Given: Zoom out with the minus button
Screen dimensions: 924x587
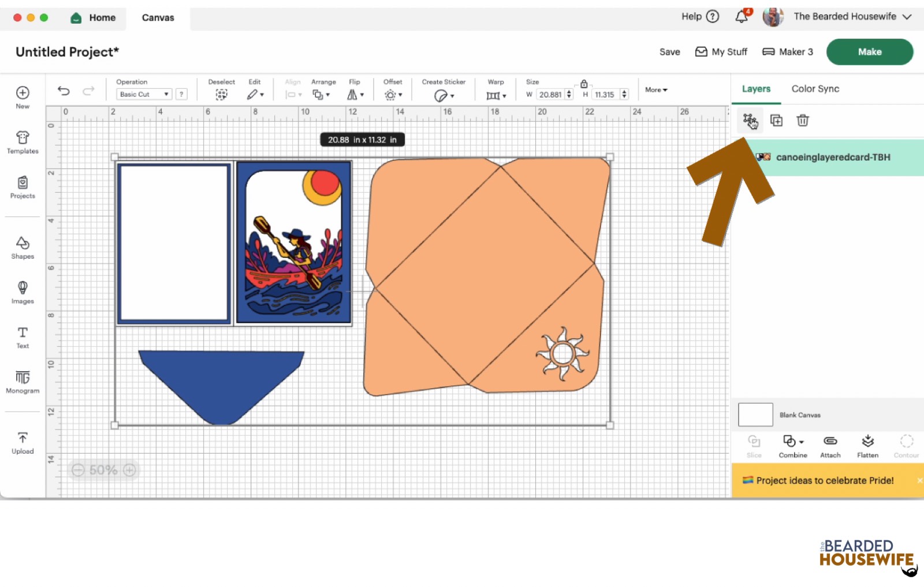Looking at the screenshot, I should click(78, 470).
